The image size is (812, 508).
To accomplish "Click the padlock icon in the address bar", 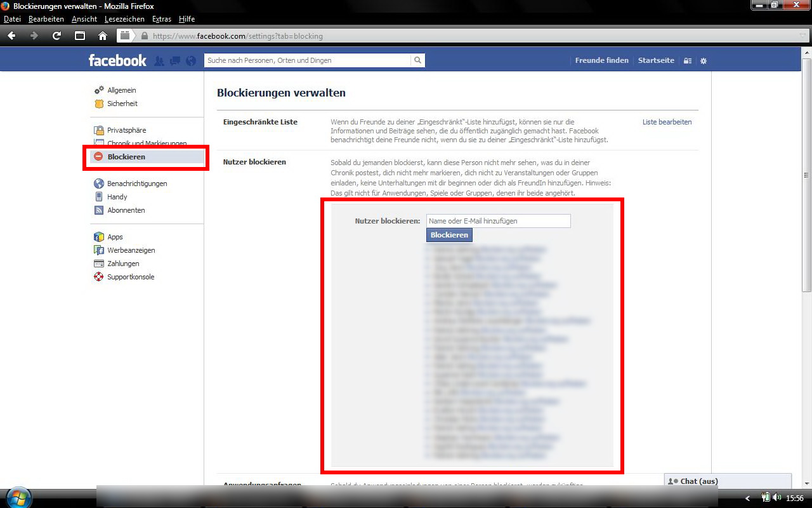I will tap(145, 36).
